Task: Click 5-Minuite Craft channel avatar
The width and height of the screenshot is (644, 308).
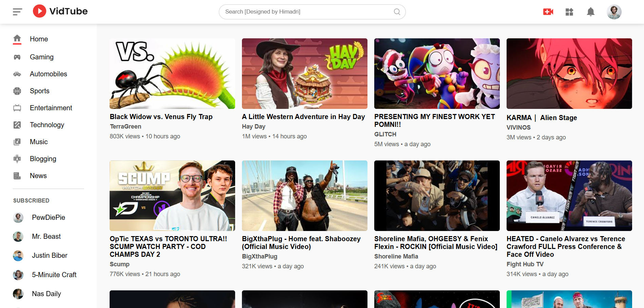Action: coord(18,275)
